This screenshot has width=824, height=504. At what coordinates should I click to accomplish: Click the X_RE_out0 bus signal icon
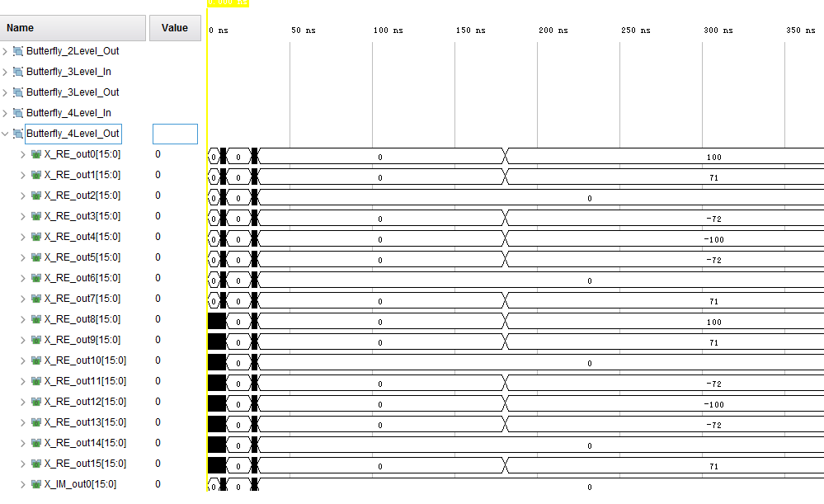click(36, 154)
